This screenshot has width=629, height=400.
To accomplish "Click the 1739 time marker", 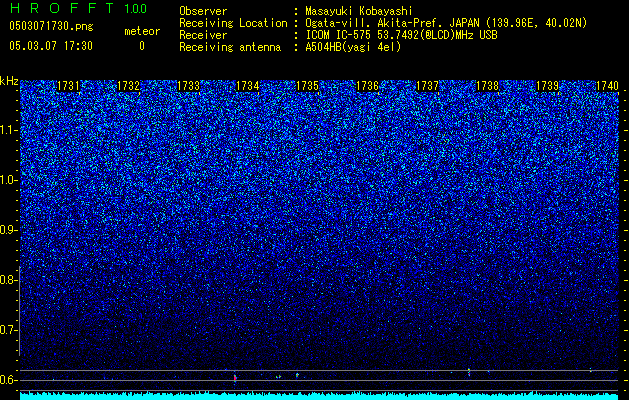I will tap(547, 86).
